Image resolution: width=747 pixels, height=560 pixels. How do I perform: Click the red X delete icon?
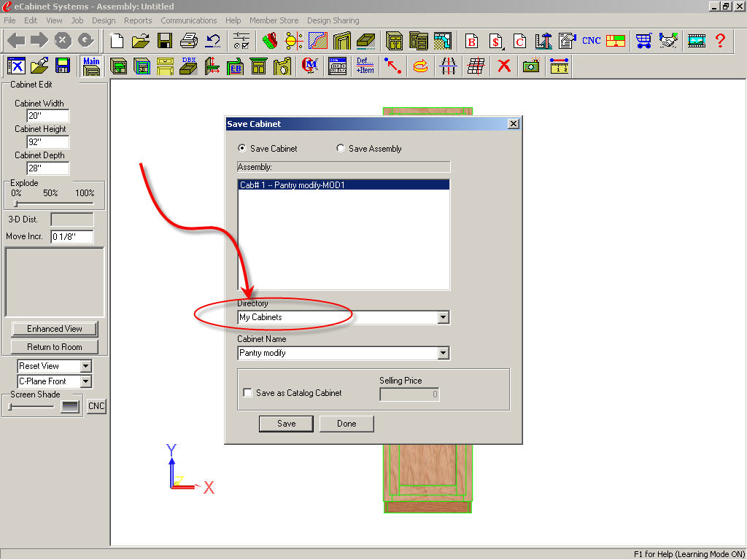click(x=503, y=66)
